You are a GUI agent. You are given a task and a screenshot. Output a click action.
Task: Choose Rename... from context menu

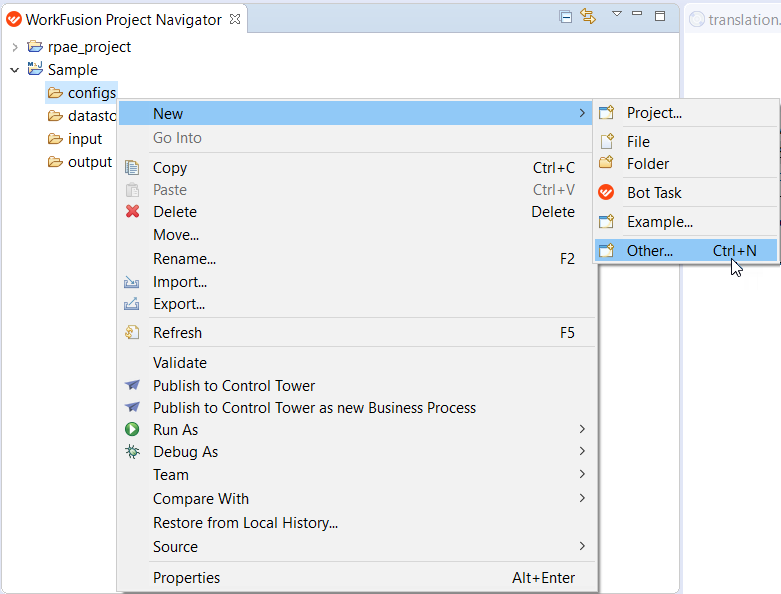355,258
